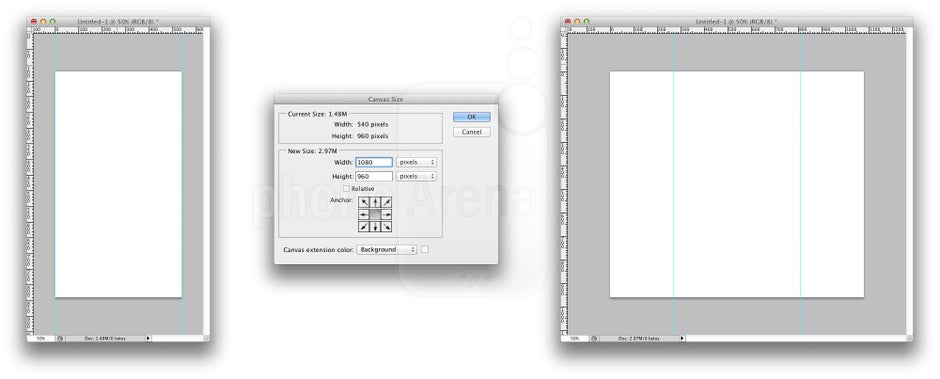Image resolution: width=940 pixels, height=379 pixels.
Task: Click the Height input field
Action: click(x=374, y=176)
